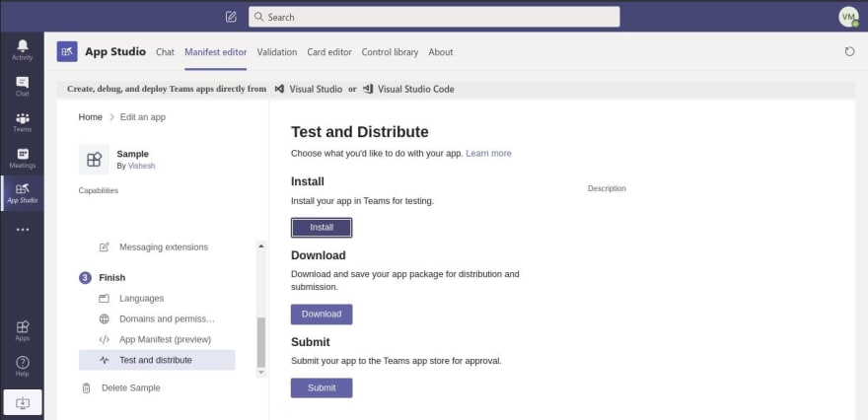Click Delete Sample
This screenshot has width=868, height=420.
130,387
